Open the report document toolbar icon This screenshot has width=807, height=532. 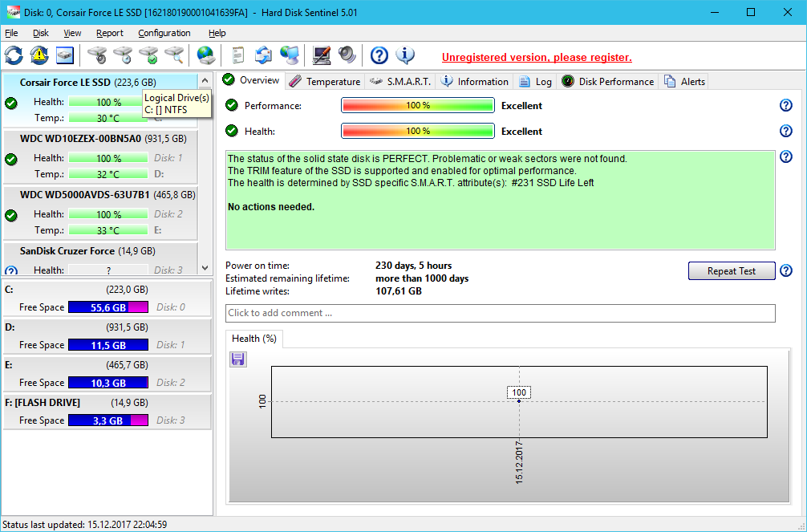[237, 55]
